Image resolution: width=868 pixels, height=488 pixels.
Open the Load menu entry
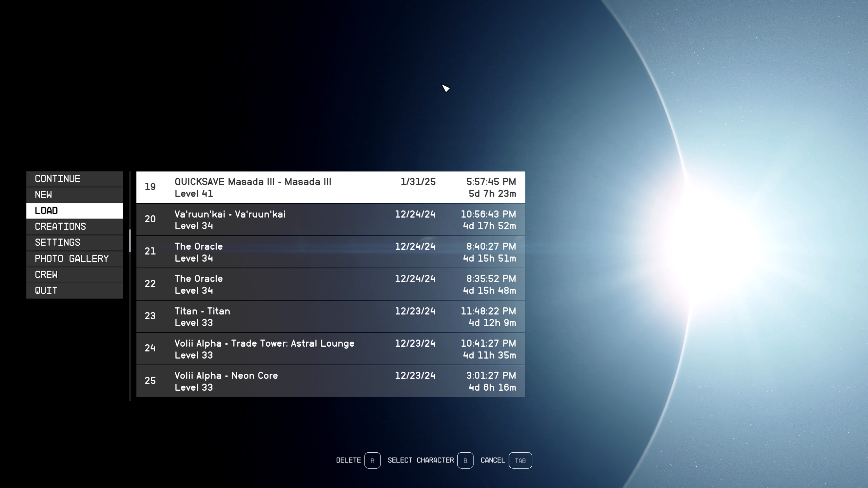tap(74, 210)
